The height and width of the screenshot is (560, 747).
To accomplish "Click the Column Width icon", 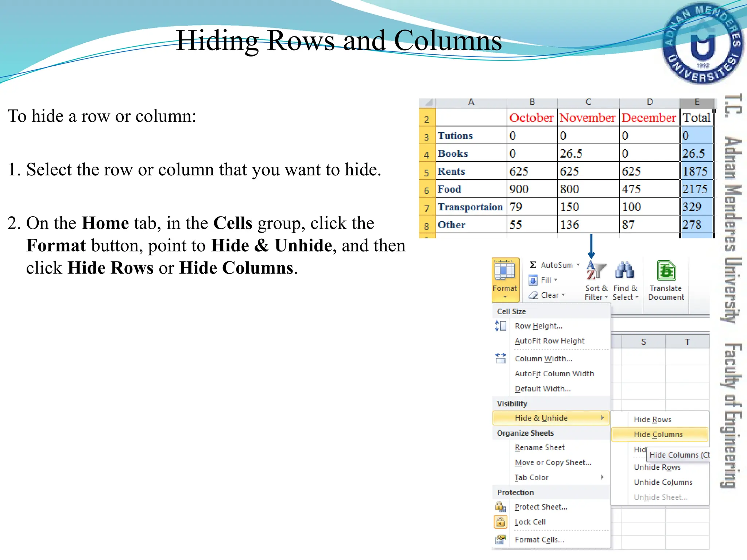I will coord(500,358).
